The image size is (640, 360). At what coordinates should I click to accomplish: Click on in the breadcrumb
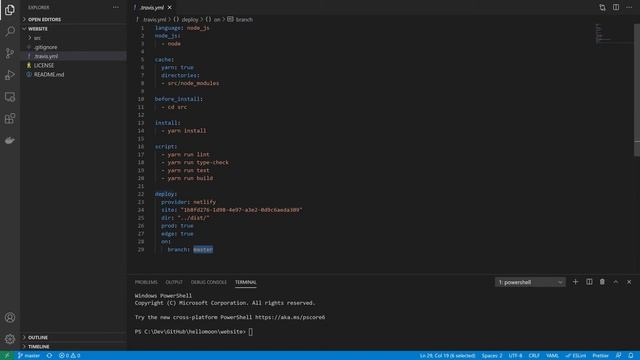click(217, 20)
